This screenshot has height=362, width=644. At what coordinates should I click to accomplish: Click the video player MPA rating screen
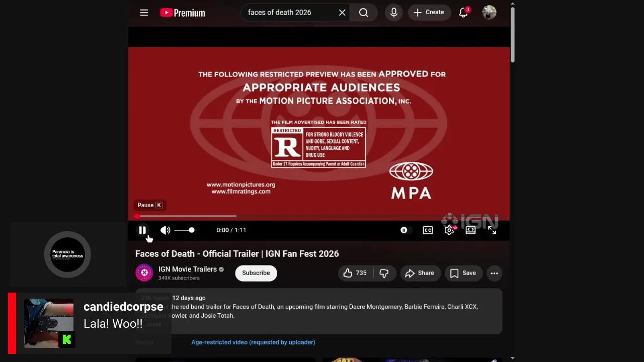(x=319, y=133)
